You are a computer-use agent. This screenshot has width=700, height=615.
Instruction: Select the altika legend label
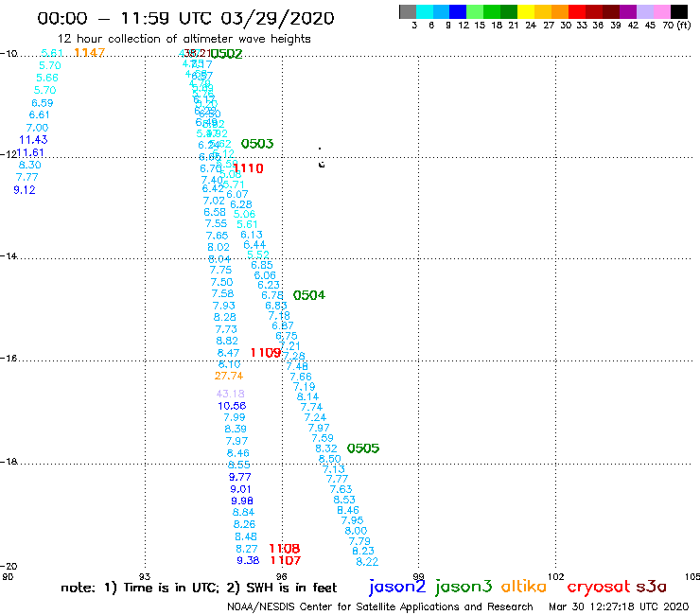[524, 587]
